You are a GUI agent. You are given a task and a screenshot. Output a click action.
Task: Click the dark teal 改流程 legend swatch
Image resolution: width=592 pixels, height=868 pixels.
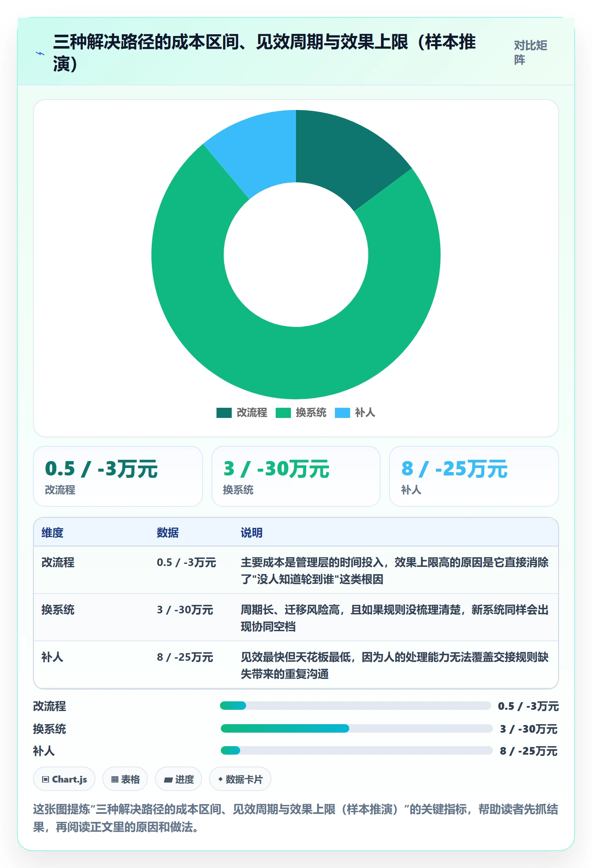224,412
